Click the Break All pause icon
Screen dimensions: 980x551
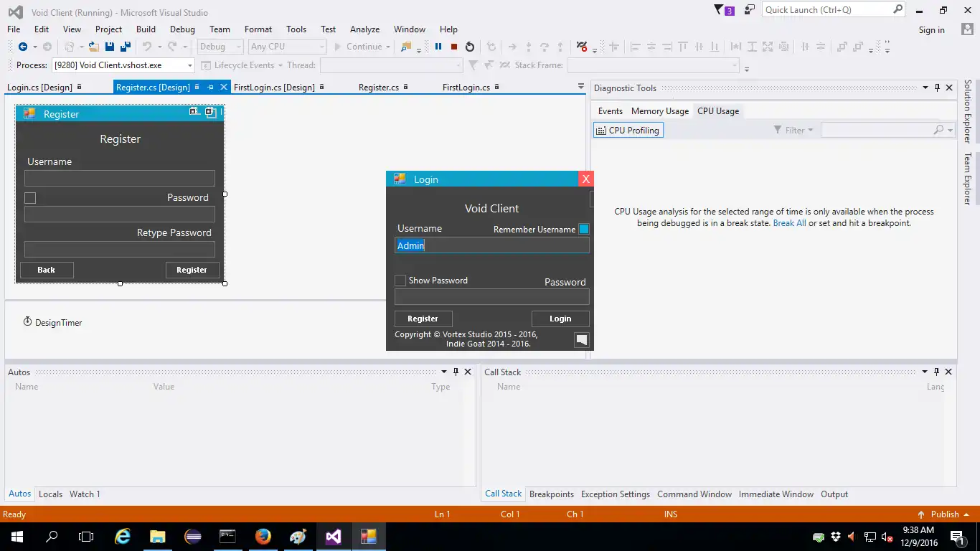click(x=438, y=47)
